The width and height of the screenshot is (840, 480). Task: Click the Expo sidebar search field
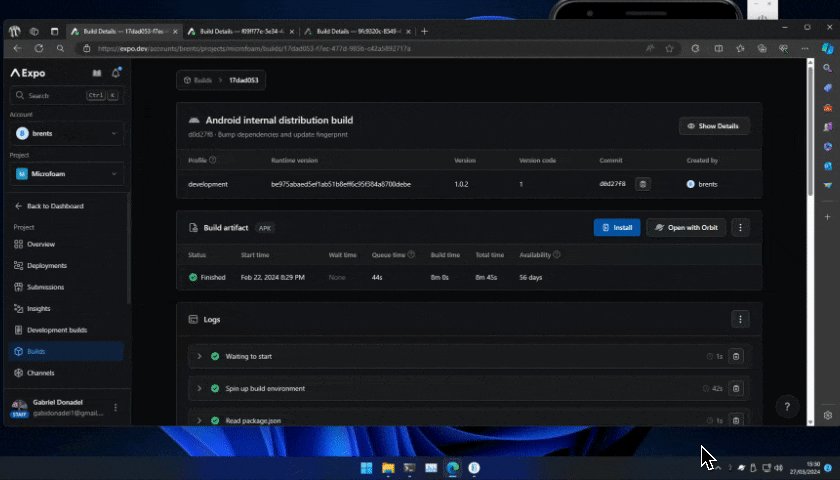pyautogui.click(x=66, y=95)
